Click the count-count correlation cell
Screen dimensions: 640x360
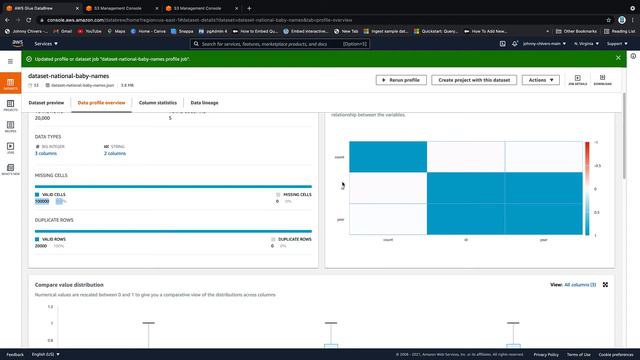pos(388,157)
